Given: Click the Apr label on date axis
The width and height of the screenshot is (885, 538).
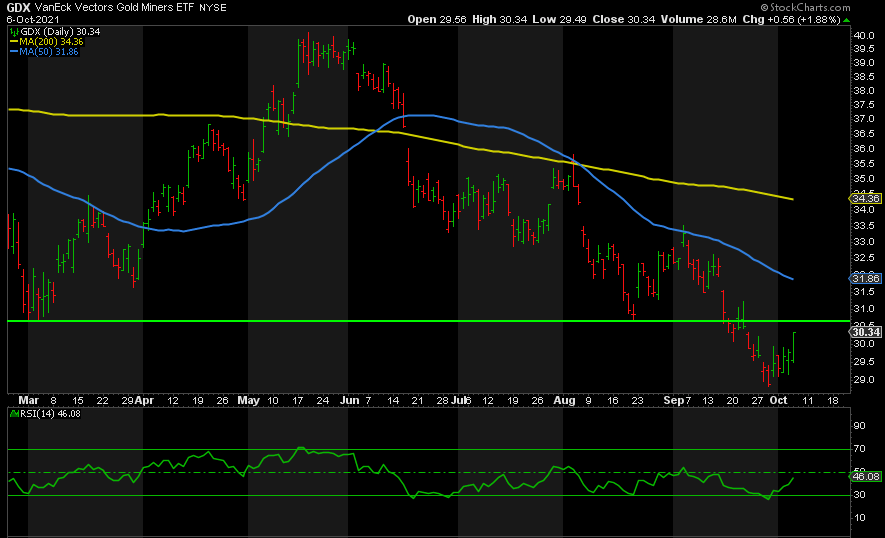Looking at the screenshot, I should 144,400.
